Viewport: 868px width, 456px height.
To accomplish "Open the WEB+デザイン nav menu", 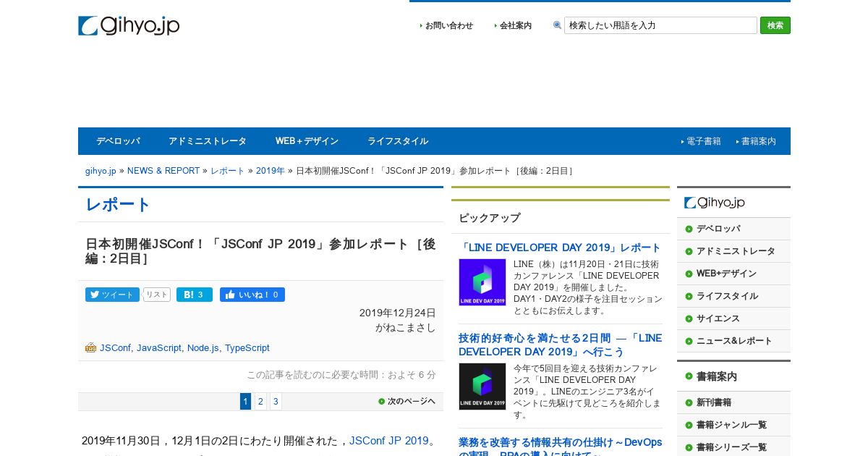I will pos(307,141).
